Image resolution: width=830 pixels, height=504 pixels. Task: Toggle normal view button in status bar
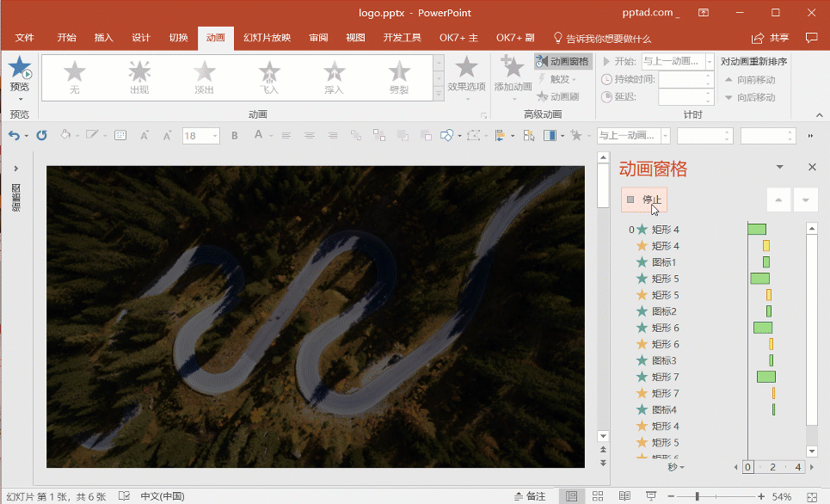click(x=571, y=496)
